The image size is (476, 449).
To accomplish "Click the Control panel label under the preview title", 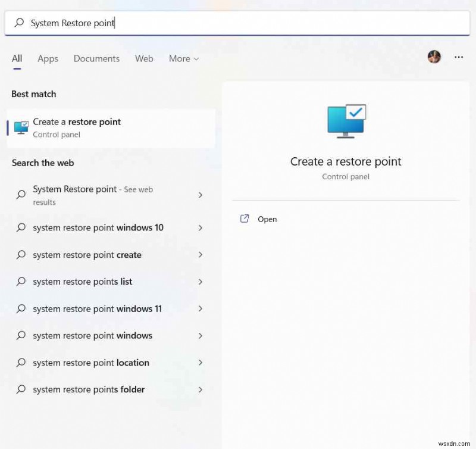I will pos(346,176).
